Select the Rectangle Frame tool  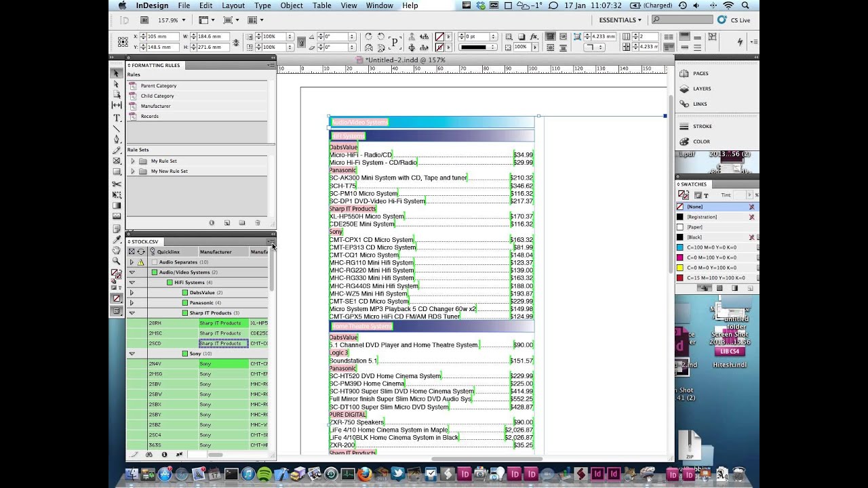(116, 161)
